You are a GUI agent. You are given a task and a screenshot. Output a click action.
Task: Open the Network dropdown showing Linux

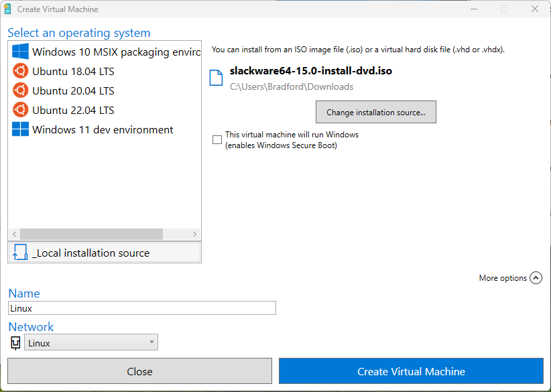[91, 342]
